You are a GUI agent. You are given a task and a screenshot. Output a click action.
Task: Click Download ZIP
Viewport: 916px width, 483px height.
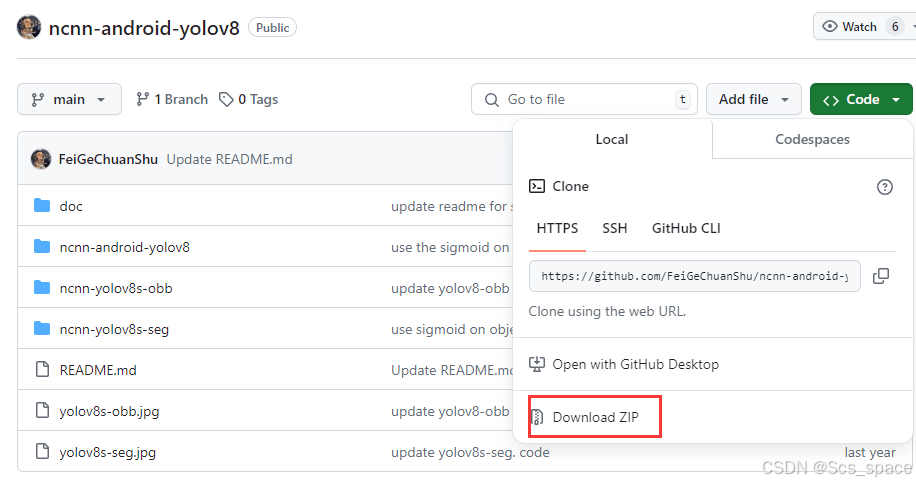(596, 417)
